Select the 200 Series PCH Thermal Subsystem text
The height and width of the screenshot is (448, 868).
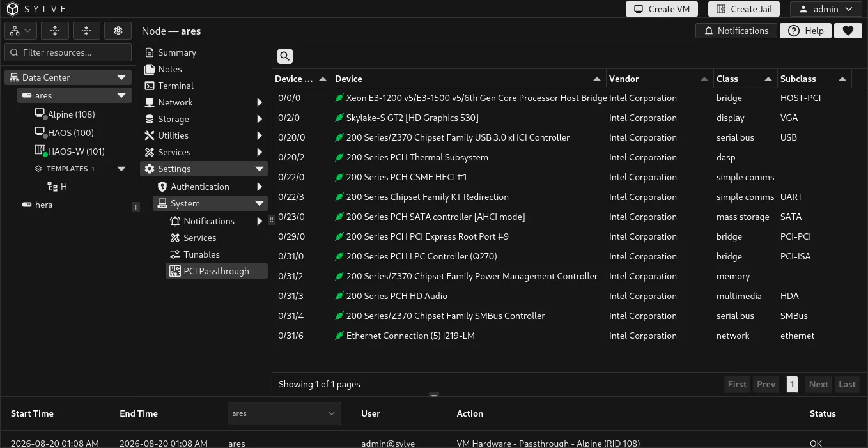pyautogui.click(x=417, y=157)
